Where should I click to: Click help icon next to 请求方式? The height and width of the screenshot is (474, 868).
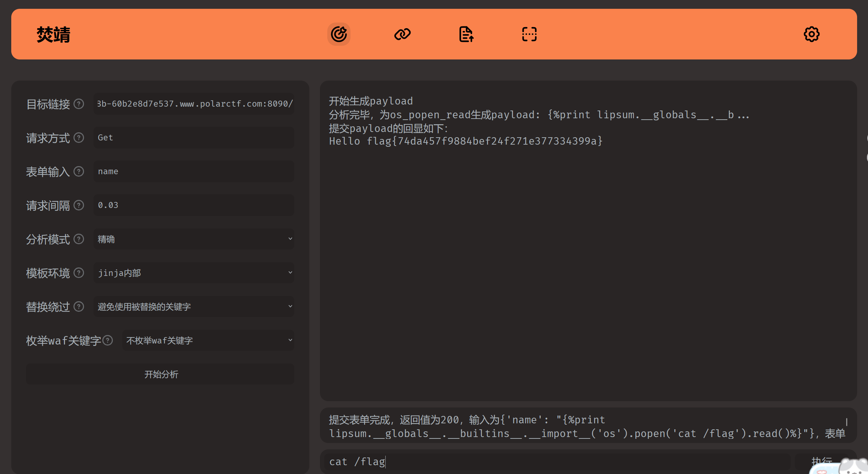pyautogui.click(x=79, y=138)
